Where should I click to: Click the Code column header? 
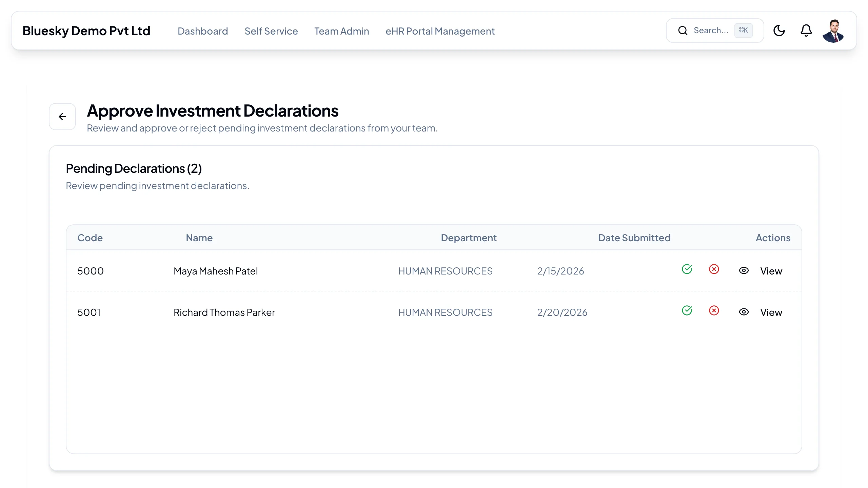90,238
